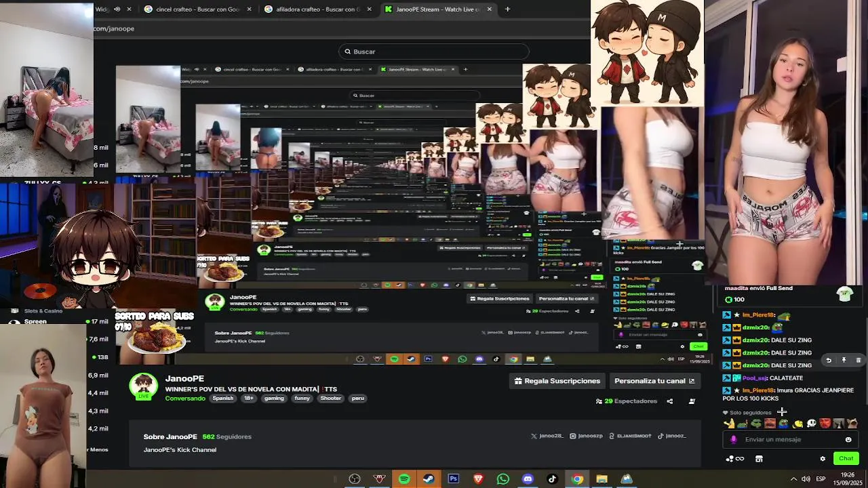The image size is (868, 488).
Task: Delete the hovered dzmix20 chat message
Action: click(858, 360)
